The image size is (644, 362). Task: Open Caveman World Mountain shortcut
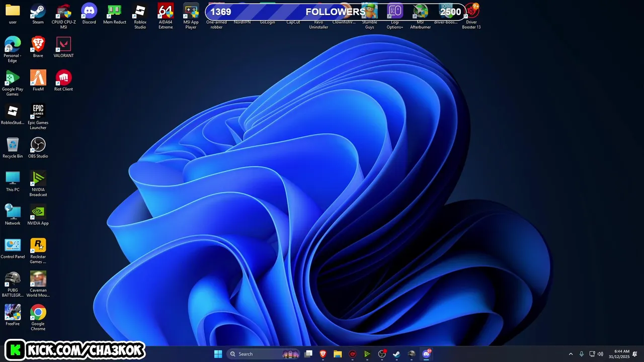click(38, 279)
